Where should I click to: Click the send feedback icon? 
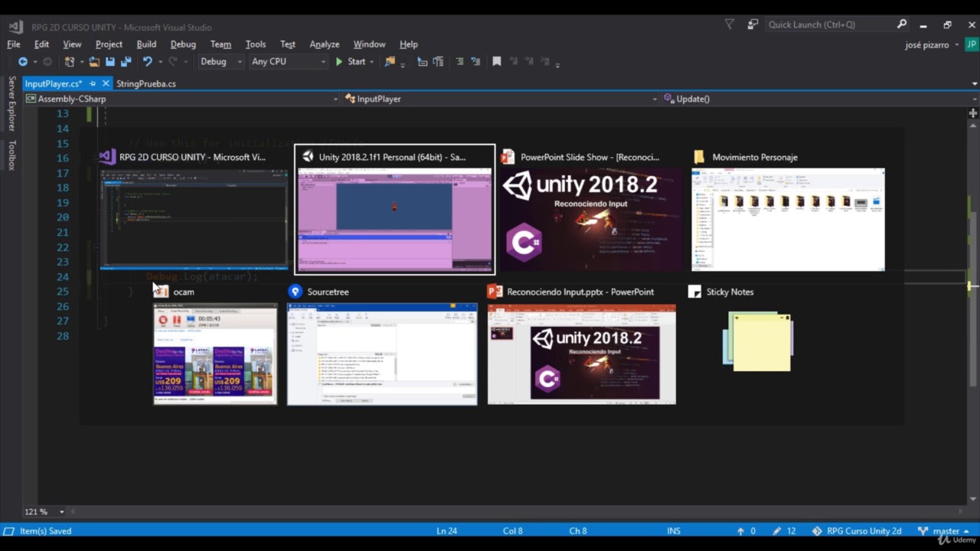pos(753,24)
